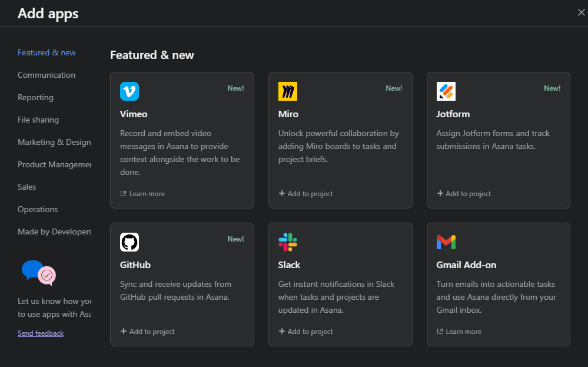Viewport: 588px width, 367px height.
Task: Click the GitHub card title
Action: (135, 265)
